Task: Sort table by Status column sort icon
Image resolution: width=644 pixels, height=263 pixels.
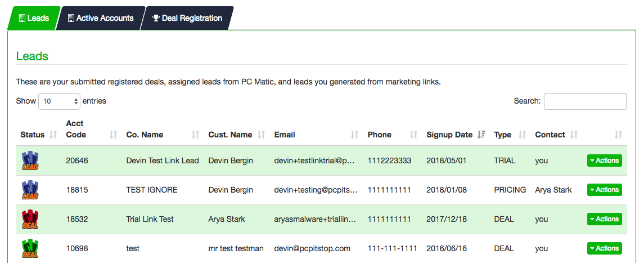Action: (x=53, y=135)
